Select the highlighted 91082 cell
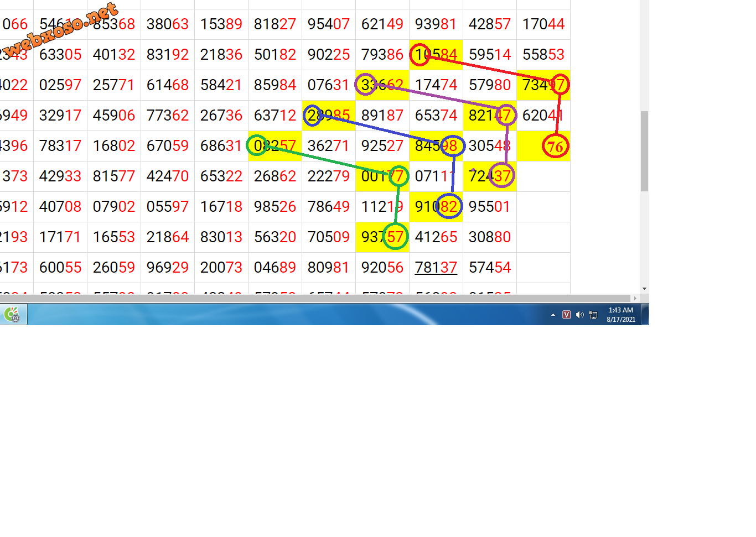 (436, 207)
